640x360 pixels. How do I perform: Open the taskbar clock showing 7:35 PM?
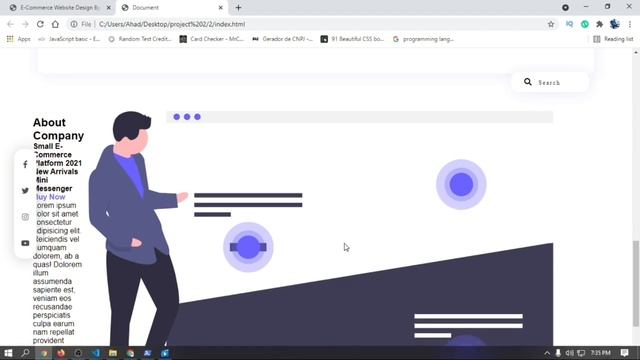point(600,353)
